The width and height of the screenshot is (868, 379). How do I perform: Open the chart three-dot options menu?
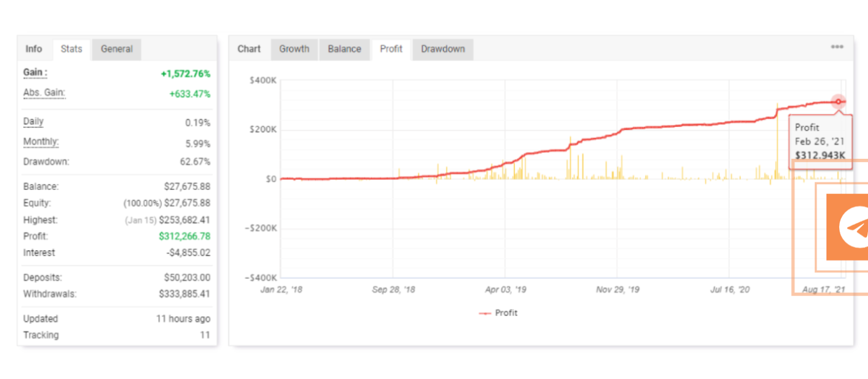point(837,47)
